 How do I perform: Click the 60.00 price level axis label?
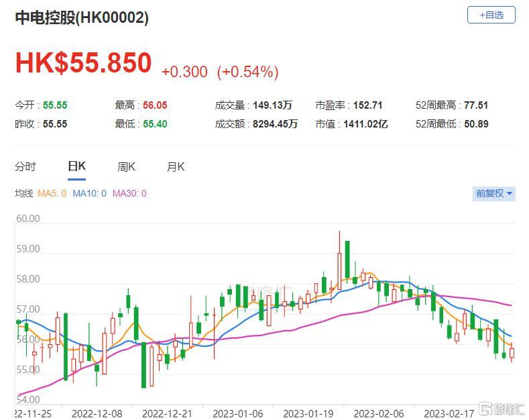coord(27,219)
